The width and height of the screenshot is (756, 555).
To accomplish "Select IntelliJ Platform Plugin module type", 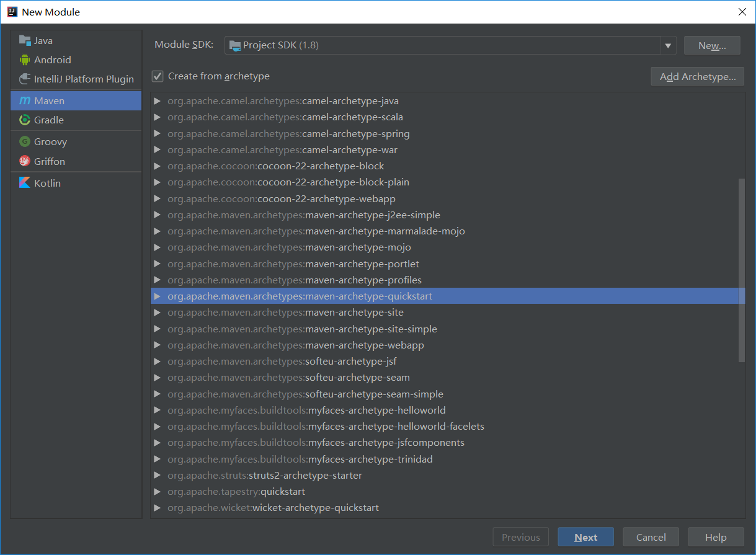I will point(76,79).
